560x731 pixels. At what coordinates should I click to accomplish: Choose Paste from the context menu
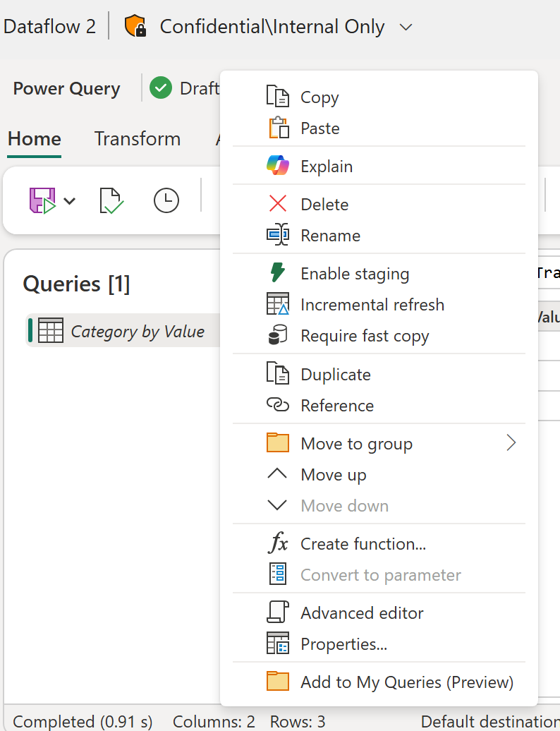379,128
